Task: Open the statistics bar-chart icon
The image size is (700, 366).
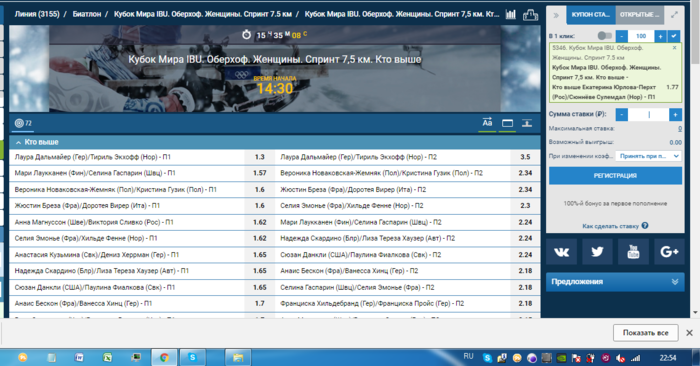Action: pos(511,14)
